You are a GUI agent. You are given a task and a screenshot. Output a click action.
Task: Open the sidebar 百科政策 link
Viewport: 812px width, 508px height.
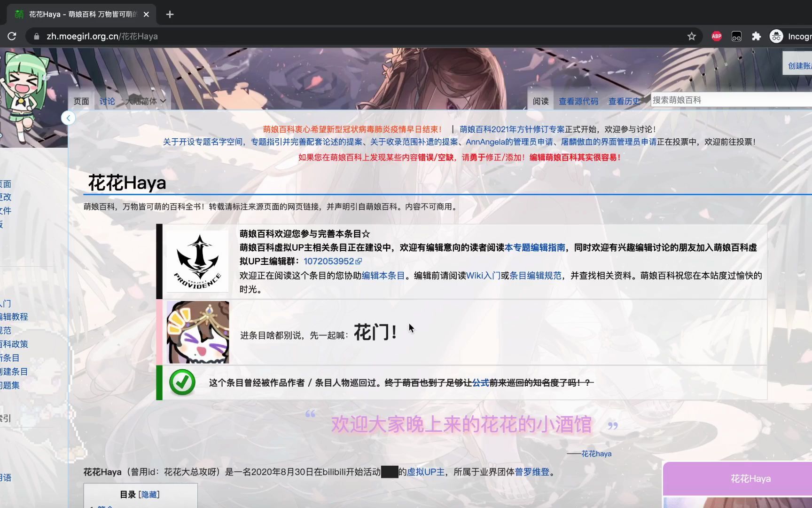pyautogui.click(x=14, y=344)
